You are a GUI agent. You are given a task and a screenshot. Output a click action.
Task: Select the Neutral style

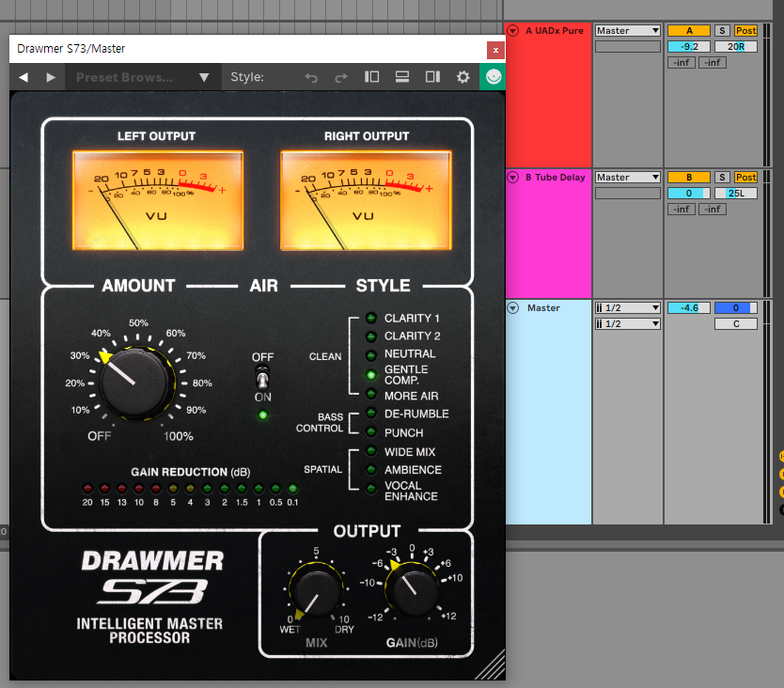[x=371, y=354]
